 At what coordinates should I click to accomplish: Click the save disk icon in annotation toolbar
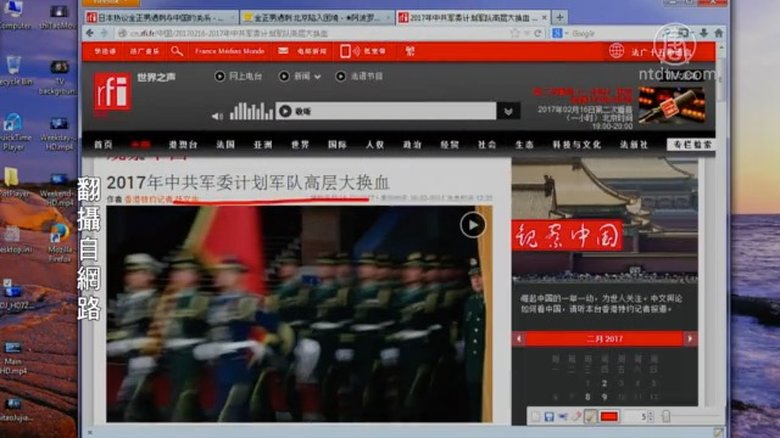(548, 416)
